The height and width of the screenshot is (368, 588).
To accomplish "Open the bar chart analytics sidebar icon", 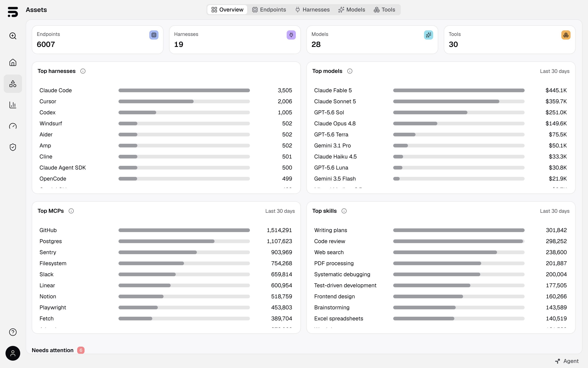I will (13, 105).
